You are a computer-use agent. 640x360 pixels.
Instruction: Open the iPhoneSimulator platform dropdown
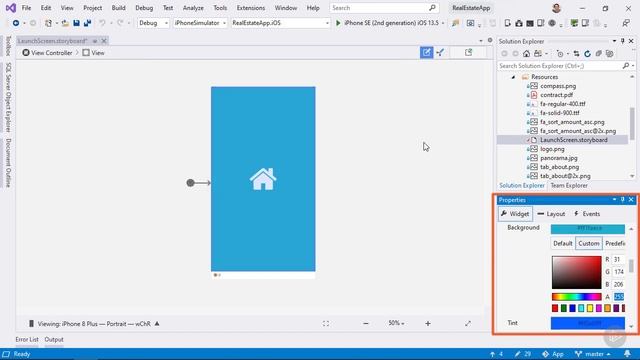pyautogui.click(x=200, y=23)
